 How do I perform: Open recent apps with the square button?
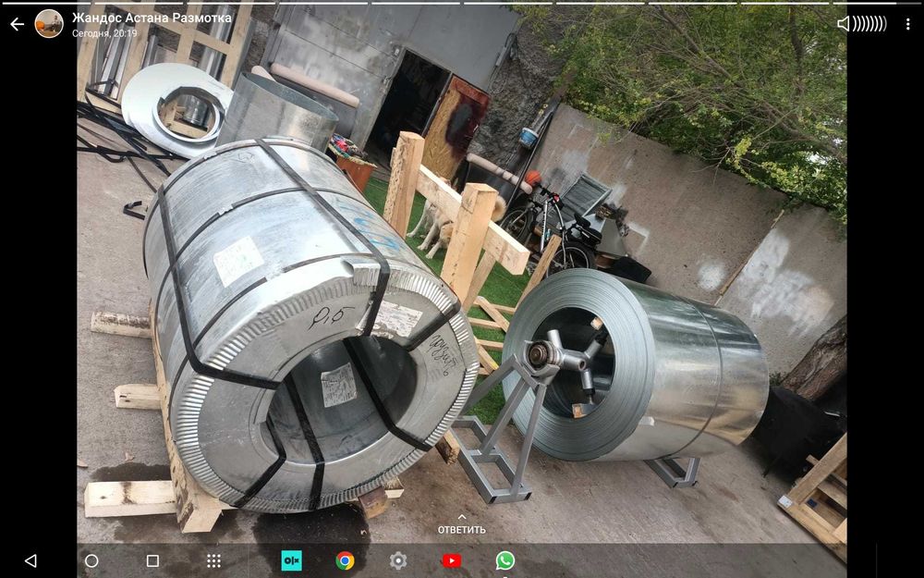click(152, 560)
